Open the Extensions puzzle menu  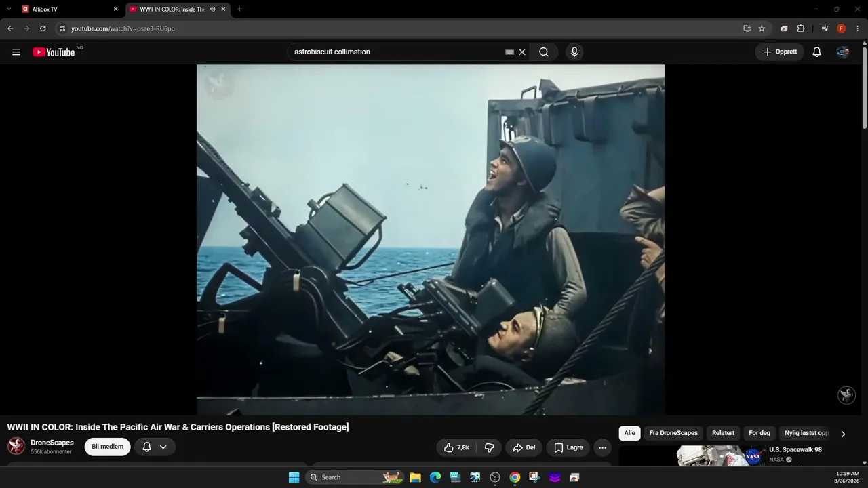click(801, 28)
